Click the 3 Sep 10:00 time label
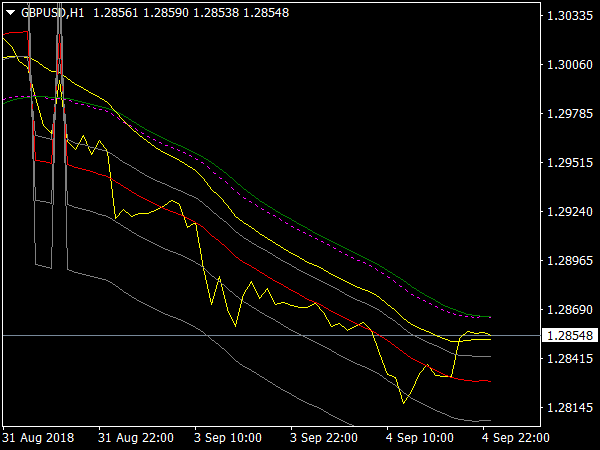The width and height of the screenshot is (600, 450). point(228,437)
